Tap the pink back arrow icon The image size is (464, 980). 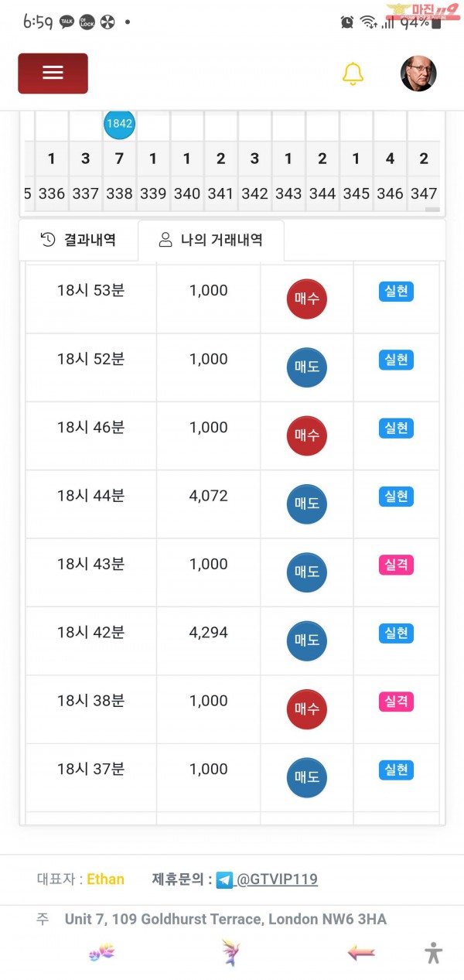360,953
